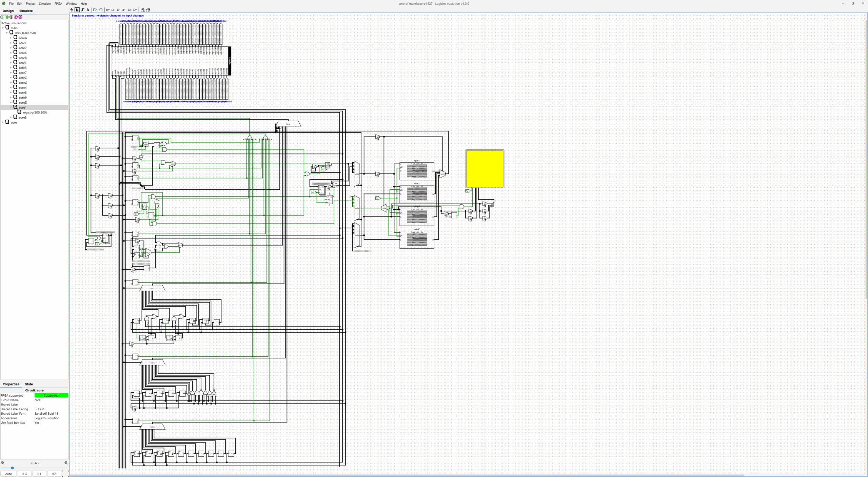Select the Text tool icon
This screenshot has width=868, height=477.
coord(88,10)
